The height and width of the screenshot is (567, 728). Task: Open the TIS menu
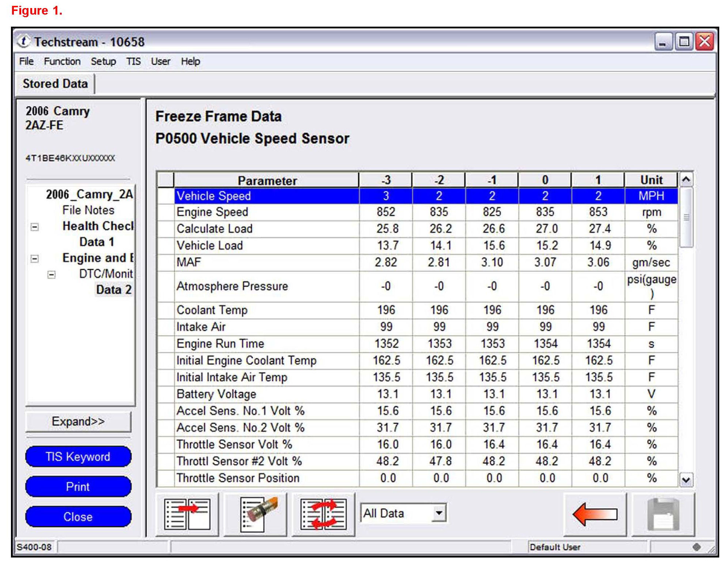pyautogui.click(x=133, y=61)
